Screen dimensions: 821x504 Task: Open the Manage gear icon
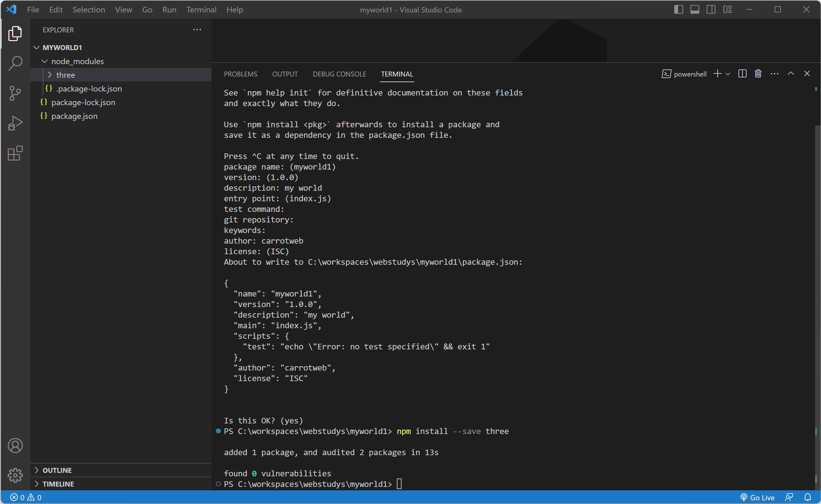(x=15, y=475)
